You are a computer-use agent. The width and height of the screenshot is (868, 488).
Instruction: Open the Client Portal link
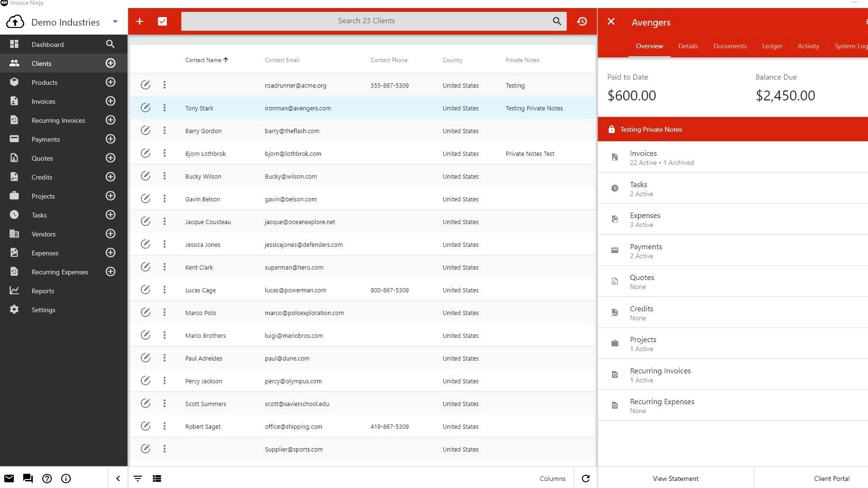click(831, 479)
